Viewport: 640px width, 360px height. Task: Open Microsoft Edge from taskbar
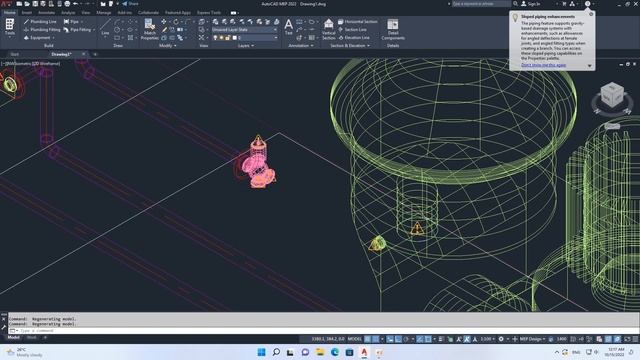(x=335, y=352)
